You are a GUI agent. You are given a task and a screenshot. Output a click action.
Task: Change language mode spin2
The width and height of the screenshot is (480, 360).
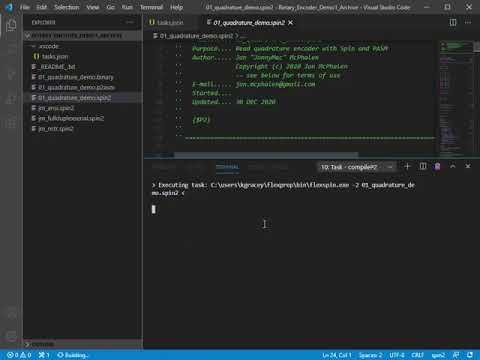click(x=438, y=355)
